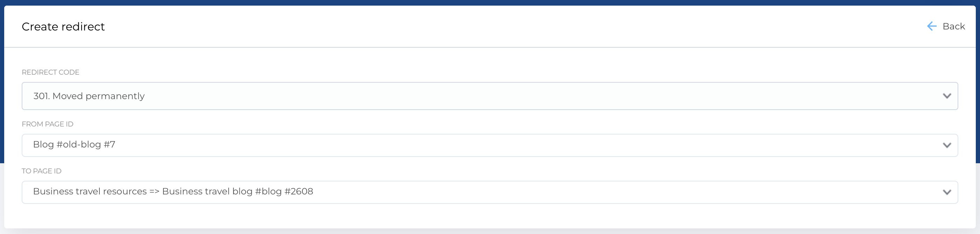Viewport: 980px width, 234px height.
Task: Expand the To Page ID chevron arrow
Action: point(946,192)
